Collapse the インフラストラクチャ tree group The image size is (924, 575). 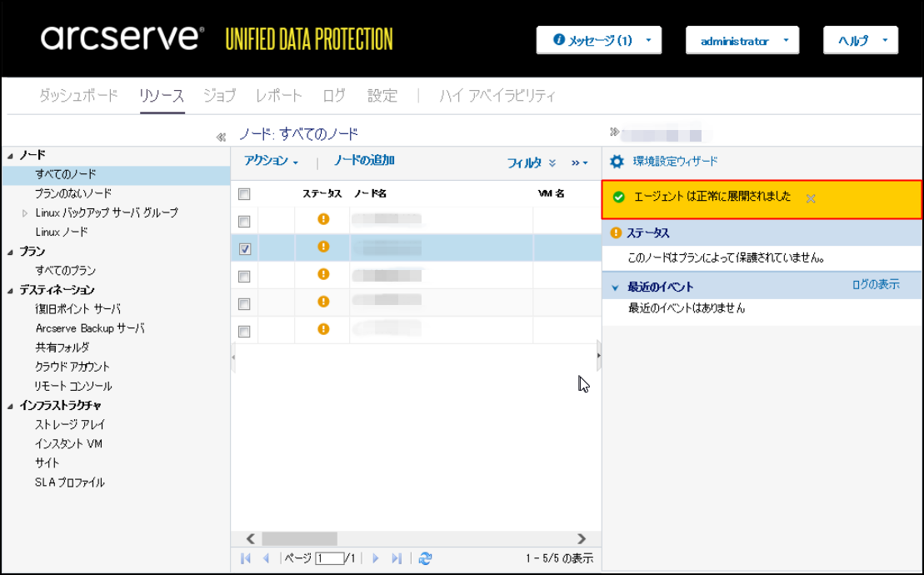(x=10, y=406)
